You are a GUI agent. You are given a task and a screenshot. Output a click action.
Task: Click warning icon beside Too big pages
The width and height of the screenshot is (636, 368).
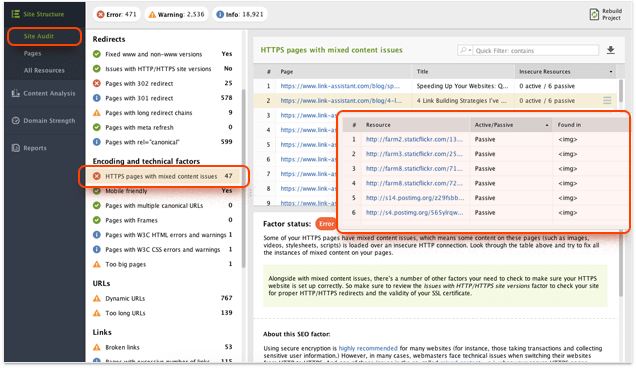(x=97, y=264)
